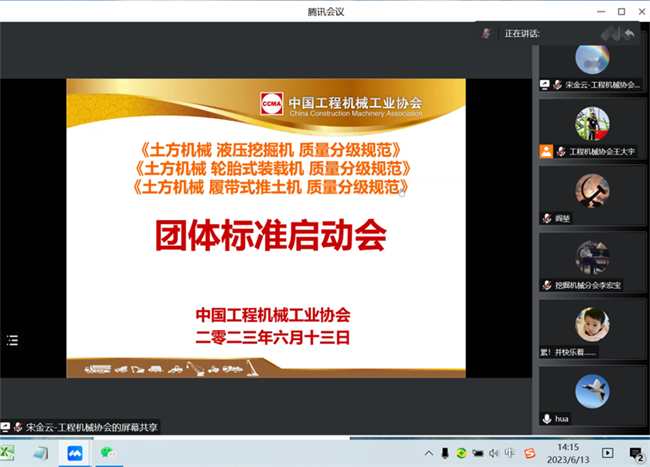Select participant avatar of 工程机械协会王大宇

point(592,124)
